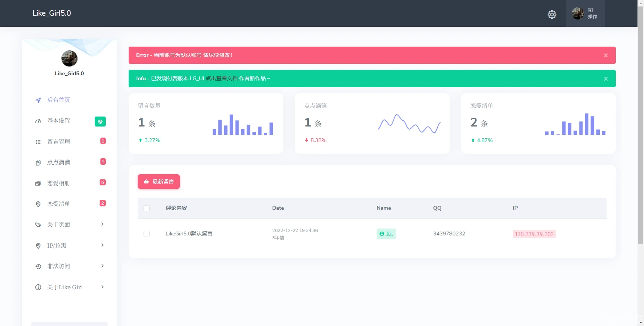Click the tag icon beside 关于页面
Image resolution: width=644 pixels, height=326 pixels.
[x=38, y=225]
